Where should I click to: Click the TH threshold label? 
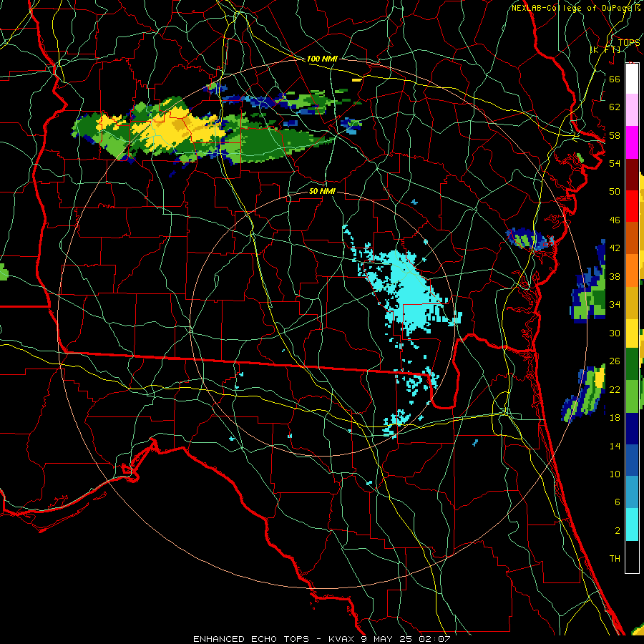click(615, 559)
